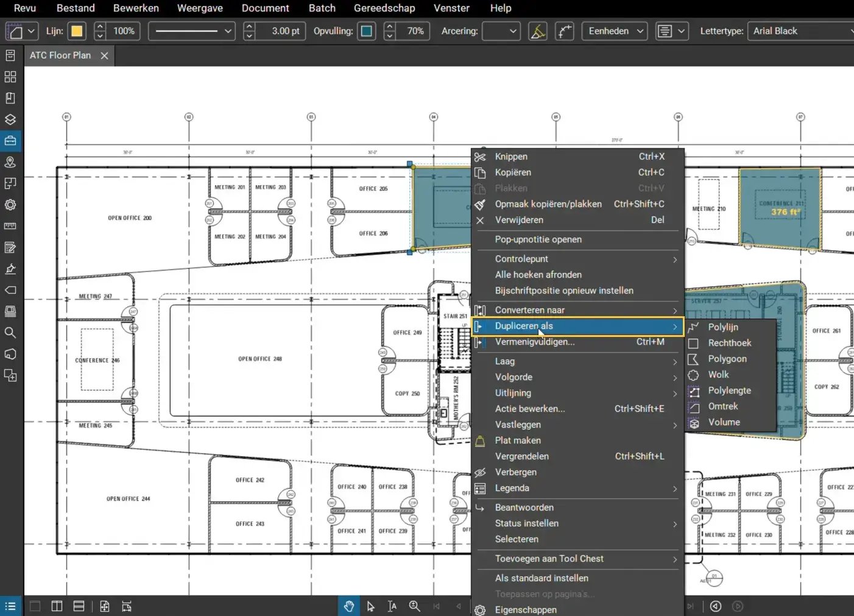
Task: Click the 70% fill opacity field
Action: [x=413, y=31]
